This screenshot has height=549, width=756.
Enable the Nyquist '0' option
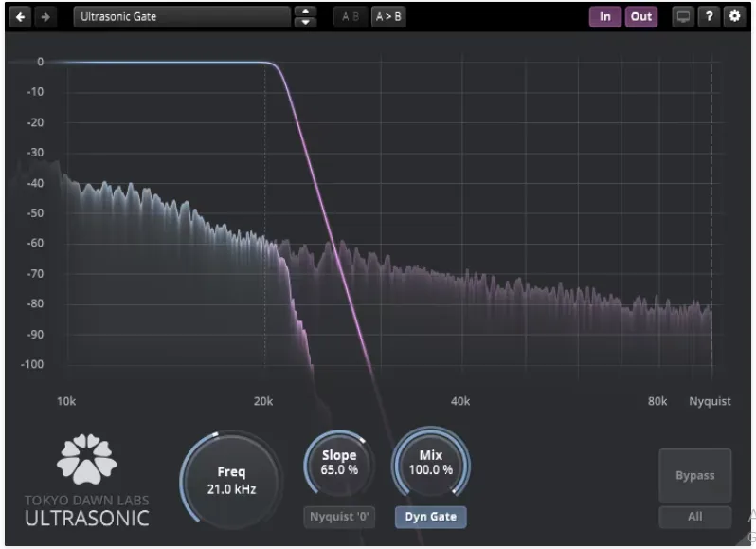(339, 517)
